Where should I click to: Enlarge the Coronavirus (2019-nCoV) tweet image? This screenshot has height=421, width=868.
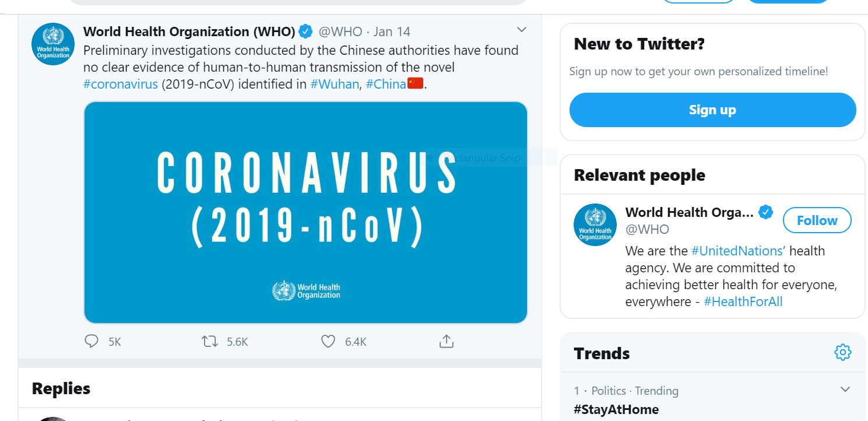(305, 212)
